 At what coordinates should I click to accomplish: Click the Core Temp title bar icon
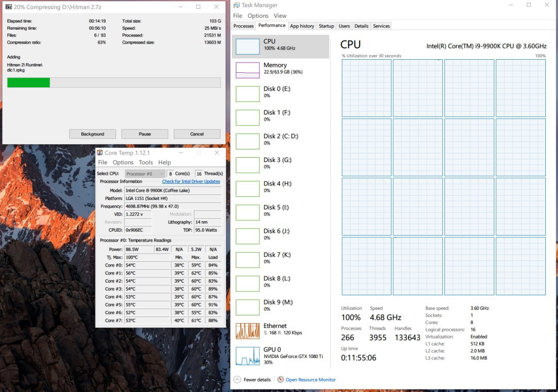click(100, 153)
